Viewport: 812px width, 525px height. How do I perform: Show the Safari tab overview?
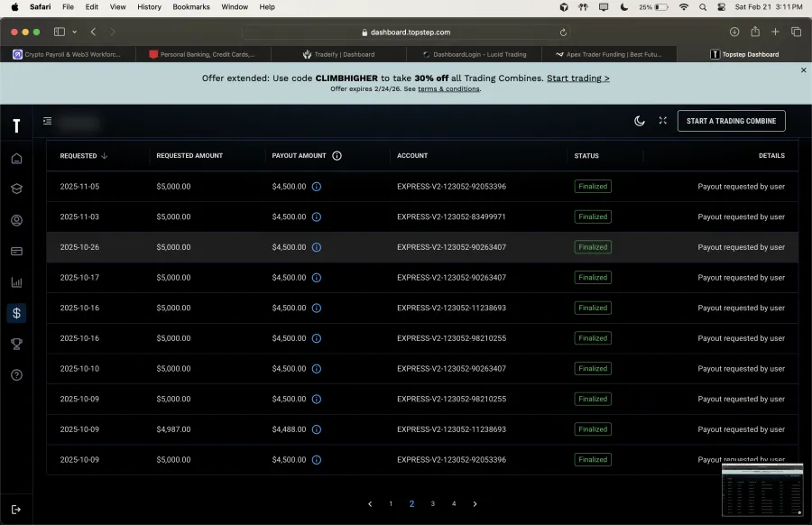click(796, 32)
